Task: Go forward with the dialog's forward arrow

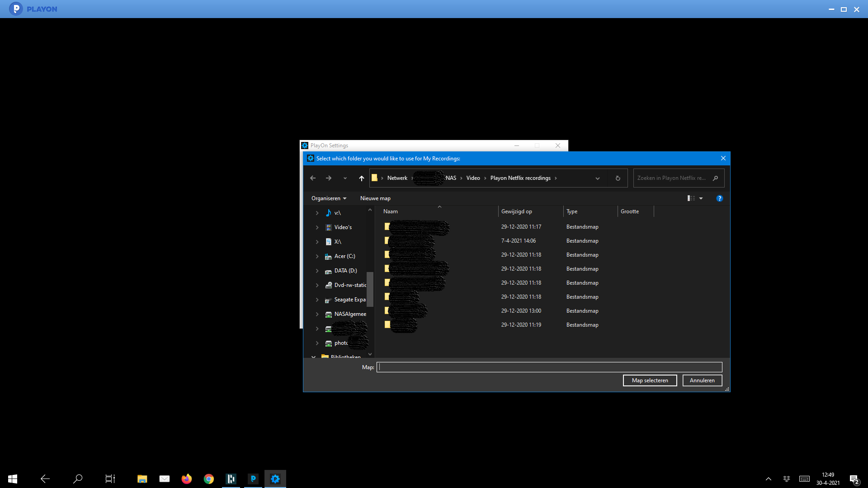Action: [329, 178]
